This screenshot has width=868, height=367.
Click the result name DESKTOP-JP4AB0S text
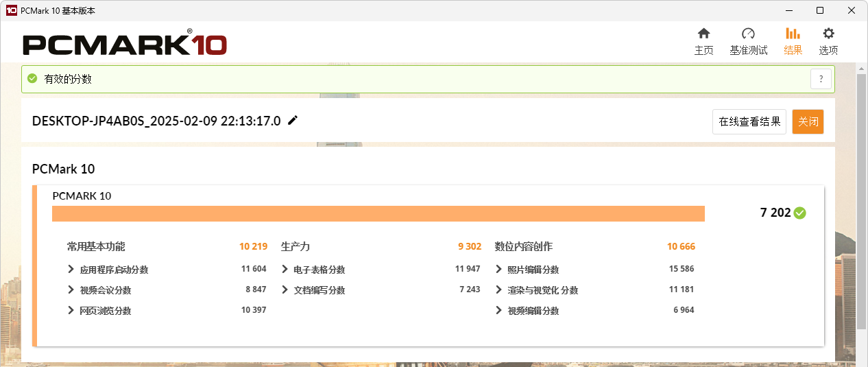[x=156, y=121]
